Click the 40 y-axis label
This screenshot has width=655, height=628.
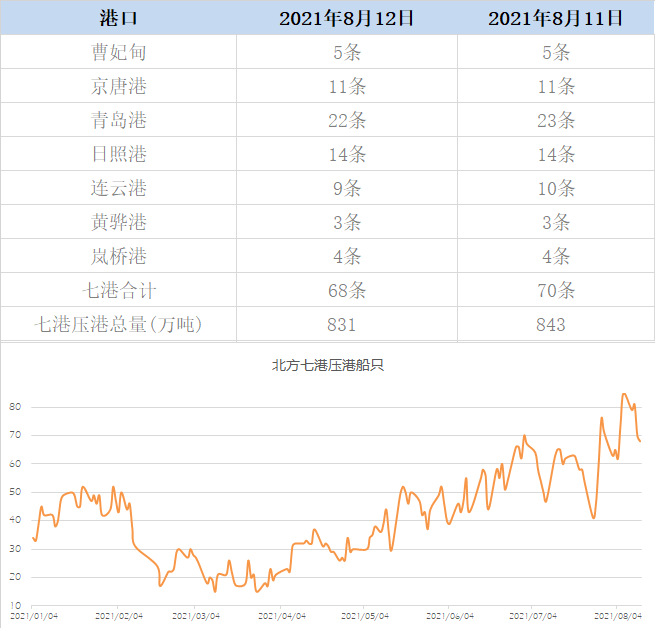click(x=15, y=520)
